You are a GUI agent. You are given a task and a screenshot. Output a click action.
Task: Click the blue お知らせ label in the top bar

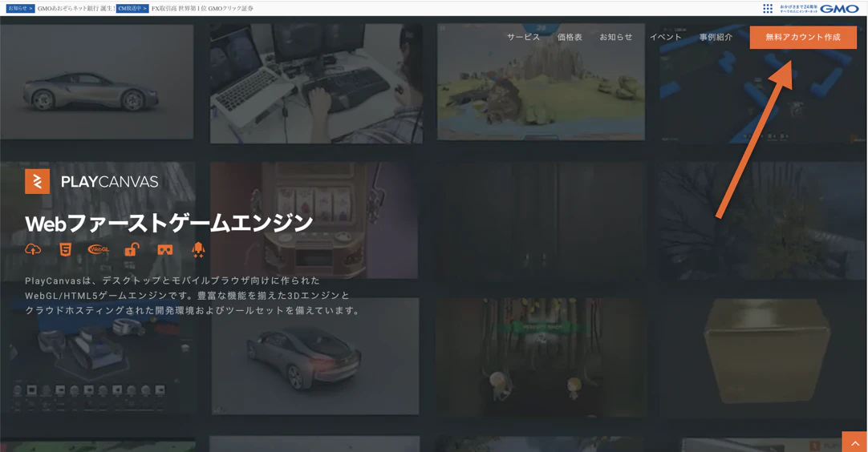click(21, 8)
